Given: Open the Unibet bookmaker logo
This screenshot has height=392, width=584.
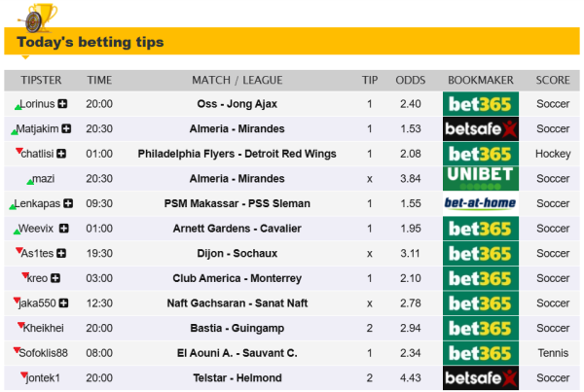Looking at the screenshot, I should [480, 179].
